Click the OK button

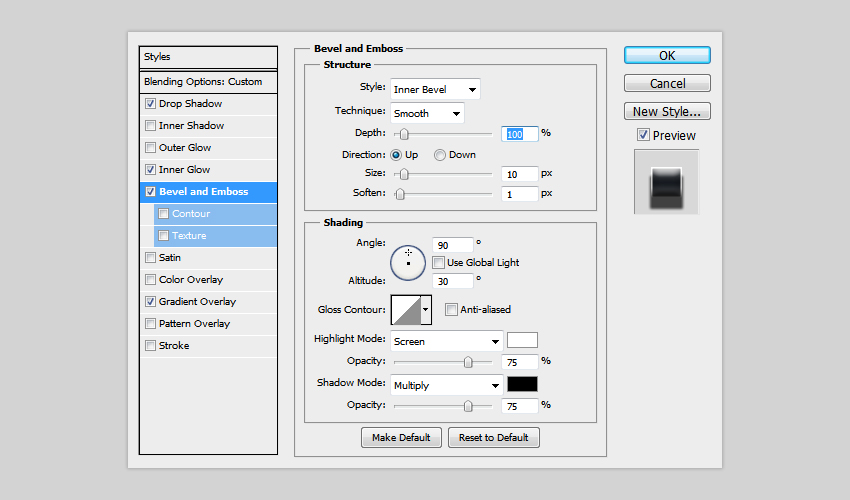667,56
